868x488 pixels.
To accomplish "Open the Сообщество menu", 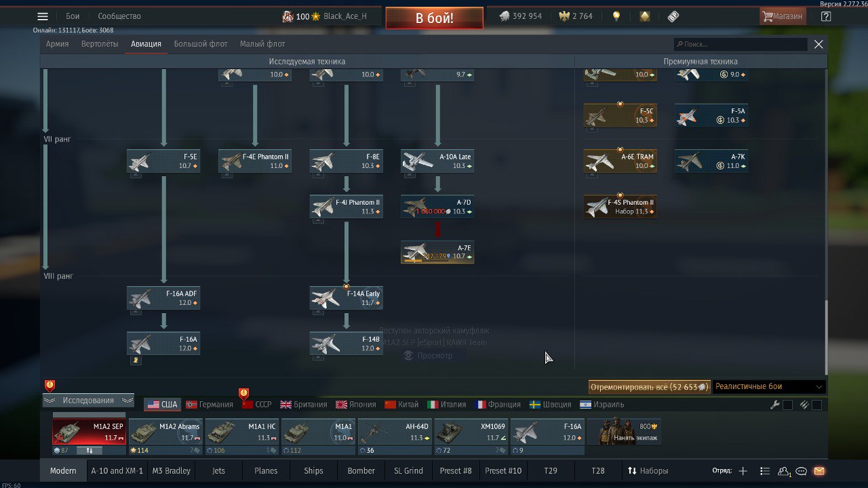I will tap(119, 16).
